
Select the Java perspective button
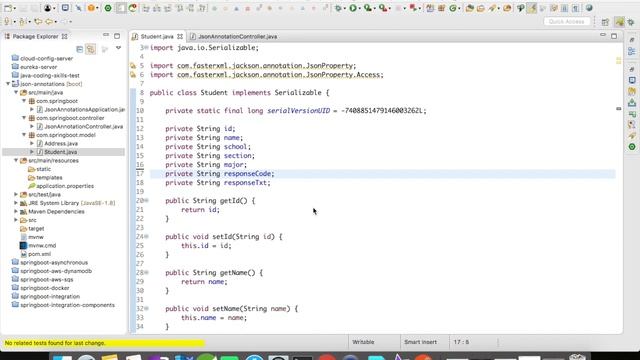(620, 22)
